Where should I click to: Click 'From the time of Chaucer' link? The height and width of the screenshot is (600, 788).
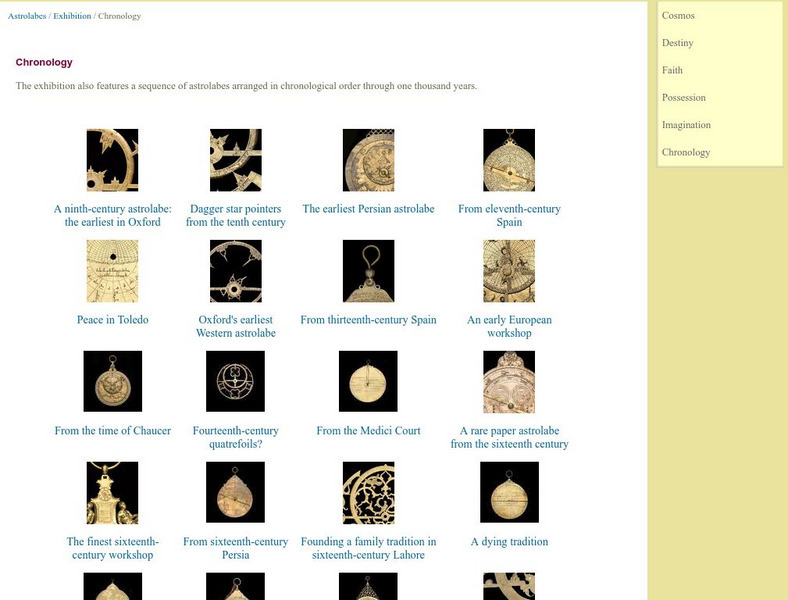[113, 431]
